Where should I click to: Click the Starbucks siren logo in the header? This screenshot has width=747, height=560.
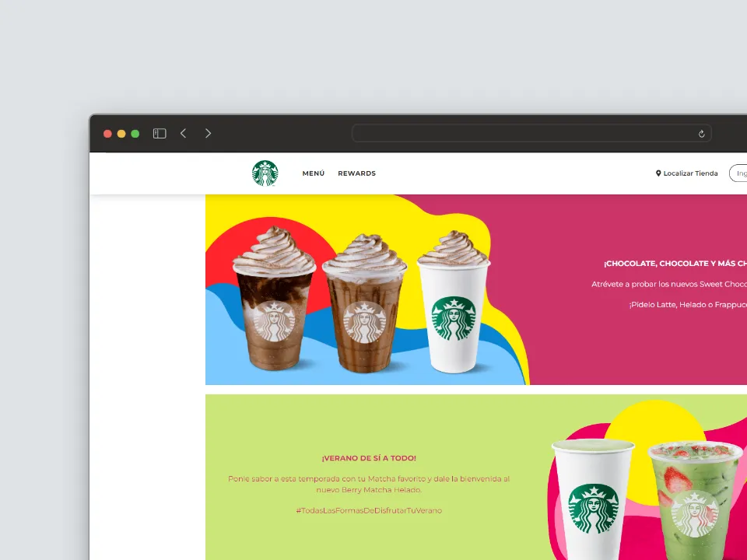pos(265,173)
